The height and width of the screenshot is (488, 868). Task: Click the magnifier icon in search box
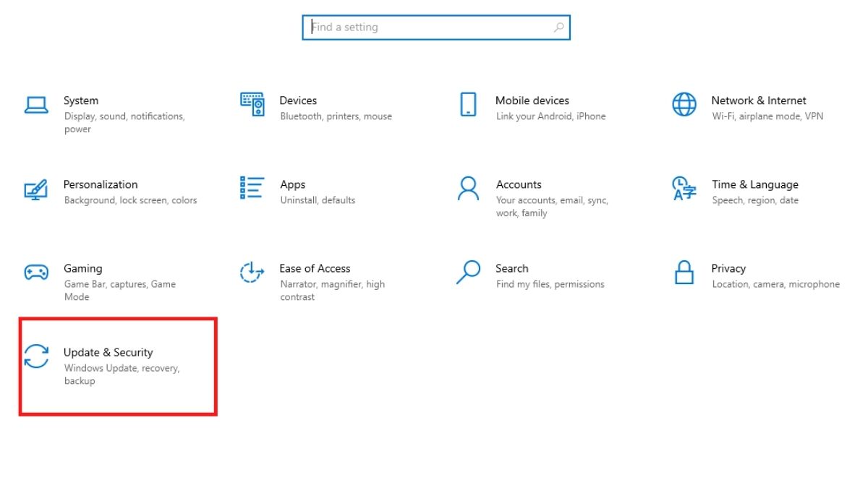(x=558, y=27)
